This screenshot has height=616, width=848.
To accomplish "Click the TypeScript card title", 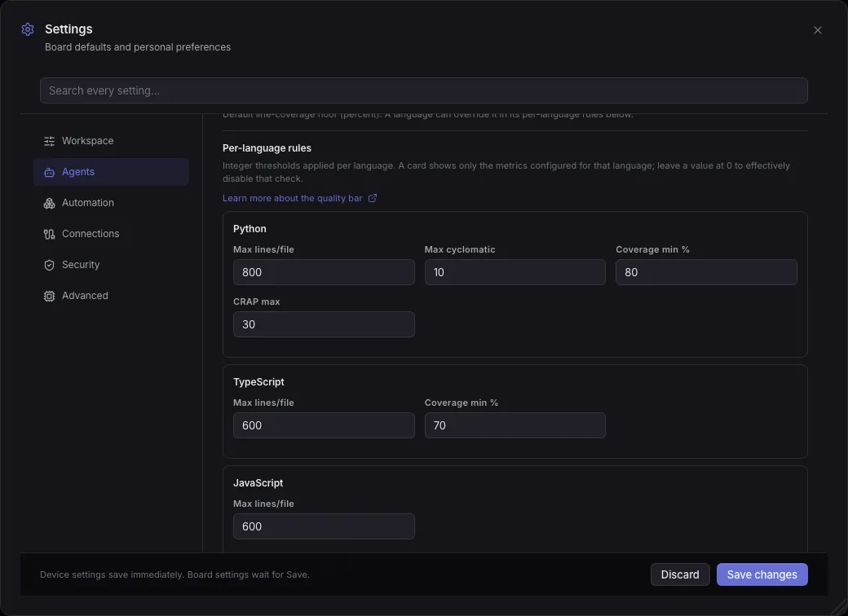I will 258,382.
